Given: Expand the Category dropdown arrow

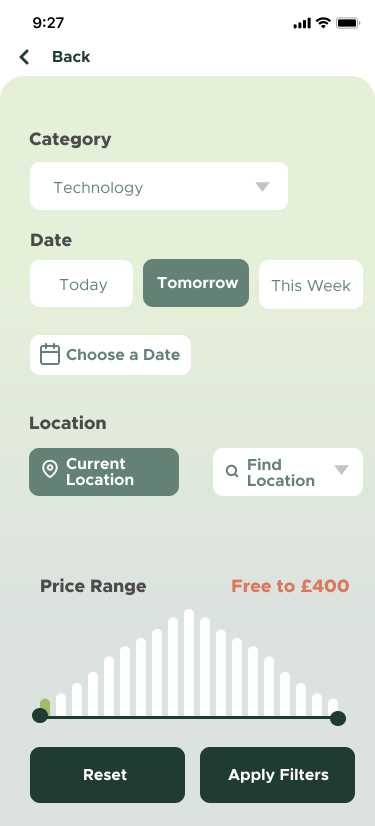Looking at the screenshot, I should [x=262, y=186].
